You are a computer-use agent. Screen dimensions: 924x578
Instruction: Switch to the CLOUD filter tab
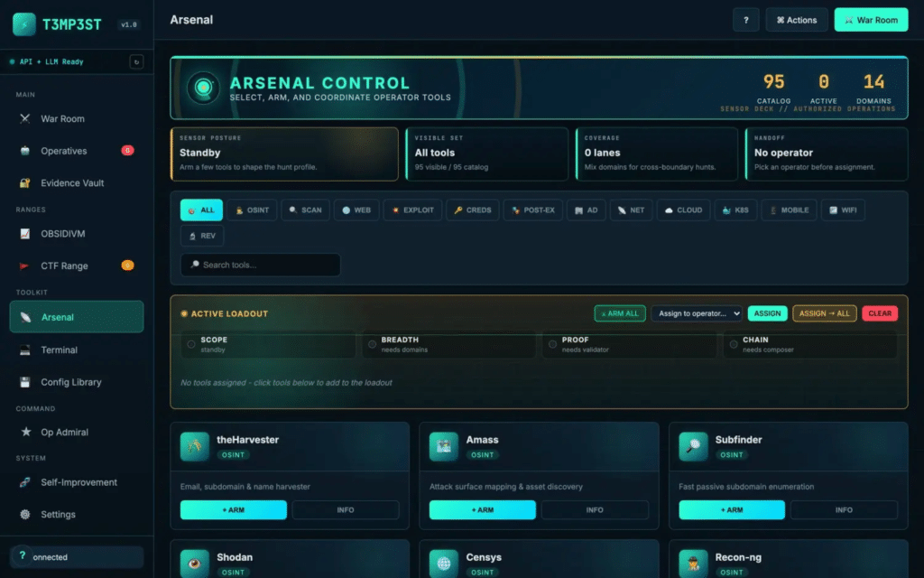[x=684, y=210]
